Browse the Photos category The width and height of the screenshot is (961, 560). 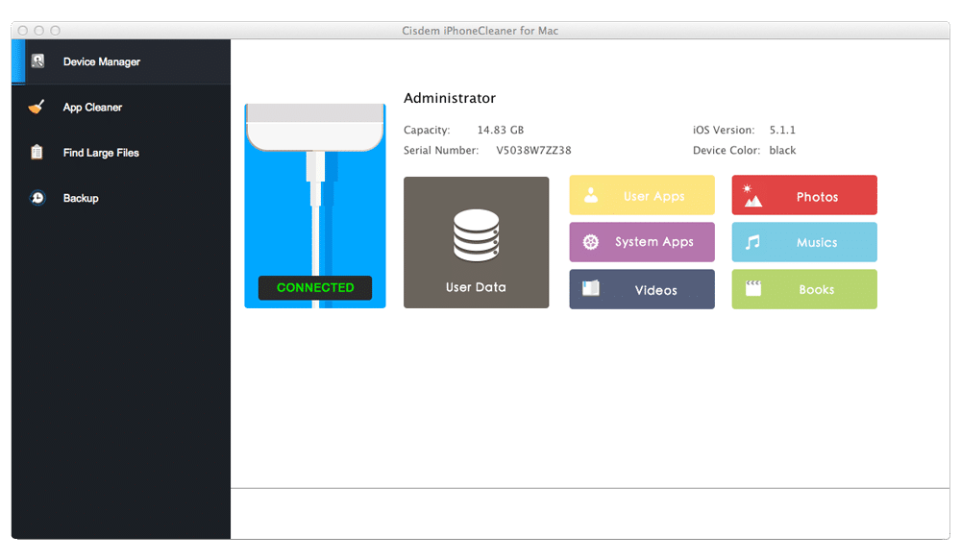[x=804, y=195]
